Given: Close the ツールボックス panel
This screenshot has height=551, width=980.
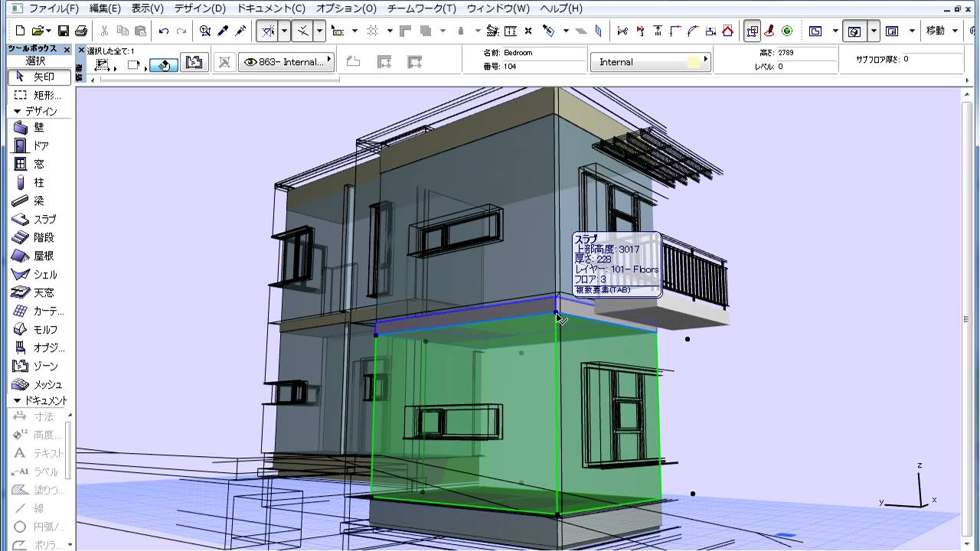Looking at the screenshot, I should 67,49.
